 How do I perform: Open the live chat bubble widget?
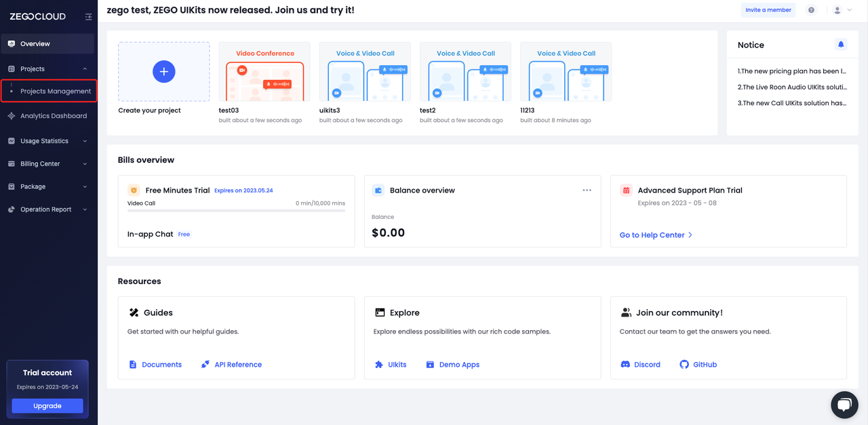coord(844,405)
